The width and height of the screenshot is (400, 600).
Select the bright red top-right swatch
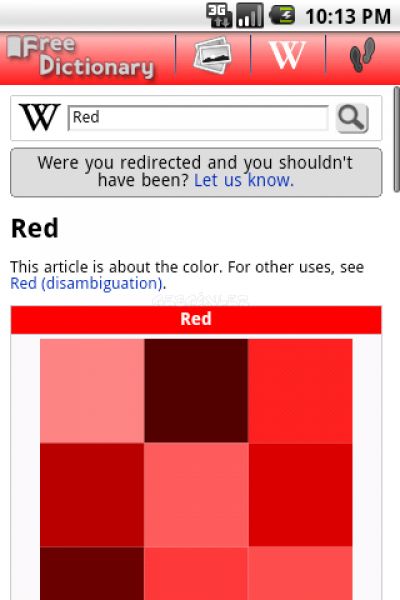coord(300,391)
